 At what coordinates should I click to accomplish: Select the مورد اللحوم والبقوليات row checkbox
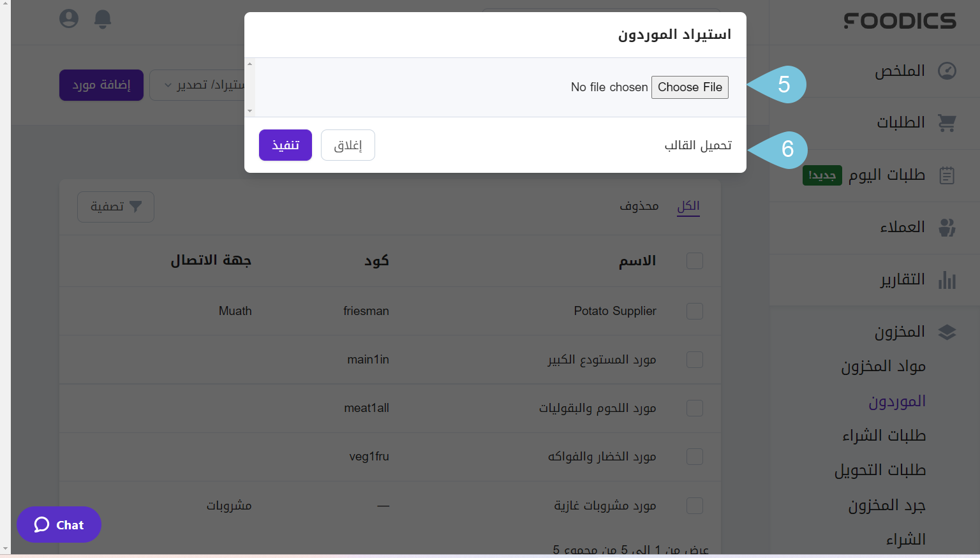tap(694, 408)
